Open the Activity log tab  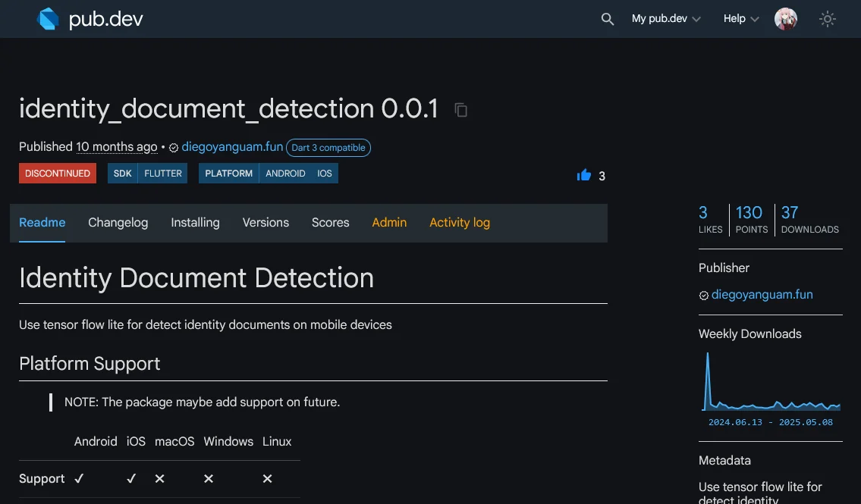(460, 223)
